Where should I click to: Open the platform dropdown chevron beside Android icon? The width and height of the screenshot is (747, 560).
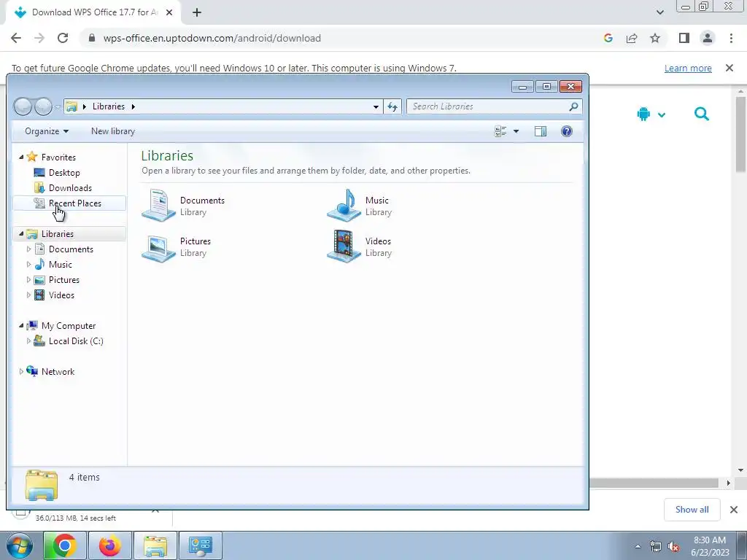click(x=661, y=114)
